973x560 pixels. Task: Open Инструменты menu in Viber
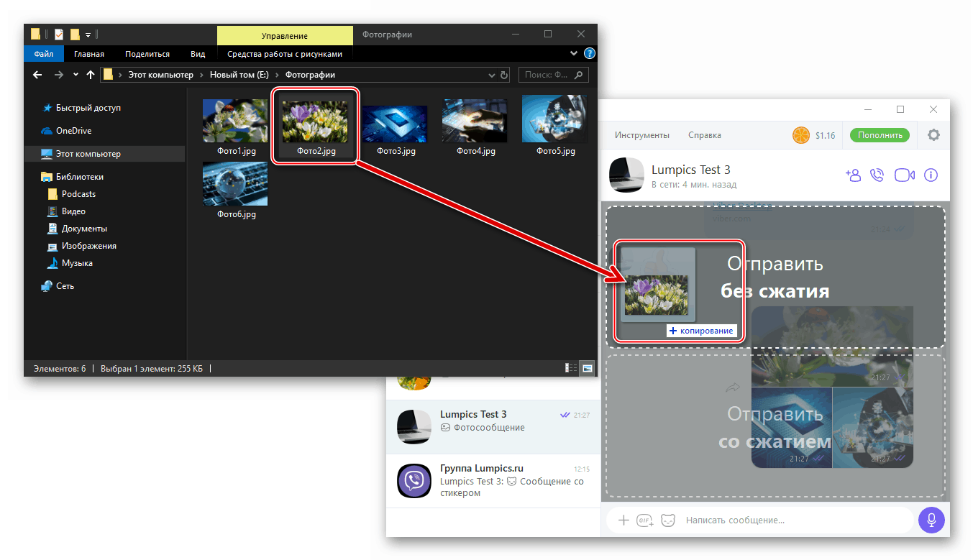[641, 135]
